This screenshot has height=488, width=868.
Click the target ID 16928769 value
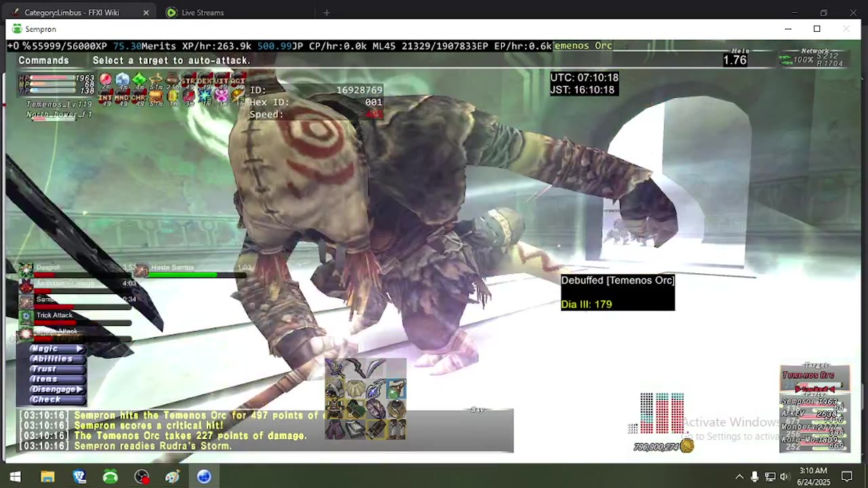click(x=359, y=90)
